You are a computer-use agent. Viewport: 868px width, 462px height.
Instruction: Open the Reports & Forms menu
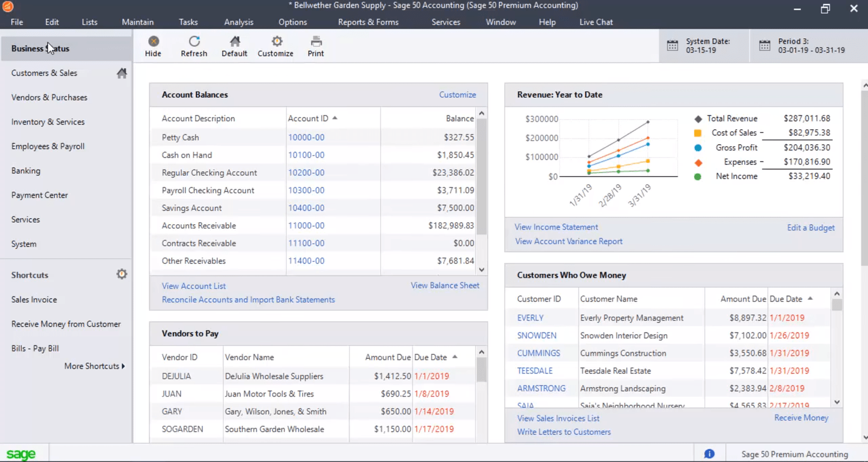point(368,22)
